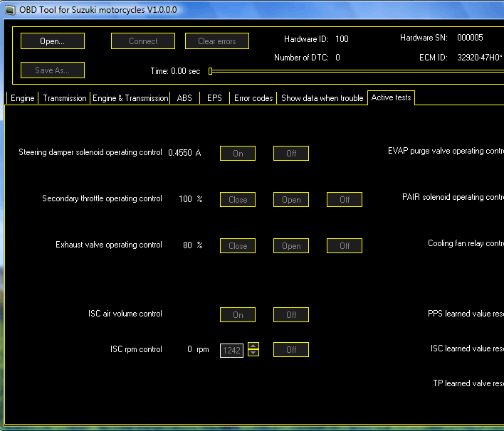Viewport: 504px width, 431px height.
Task: Turn Off secondary throttle operating control
Action: (x=345, y=200)
